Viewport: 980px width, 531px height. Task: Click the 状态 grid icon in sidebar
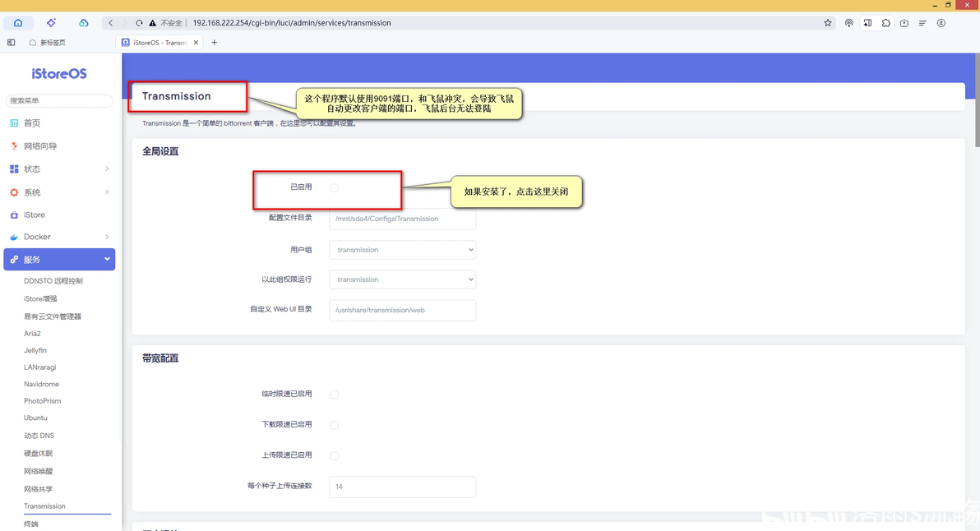pos(14,169)
